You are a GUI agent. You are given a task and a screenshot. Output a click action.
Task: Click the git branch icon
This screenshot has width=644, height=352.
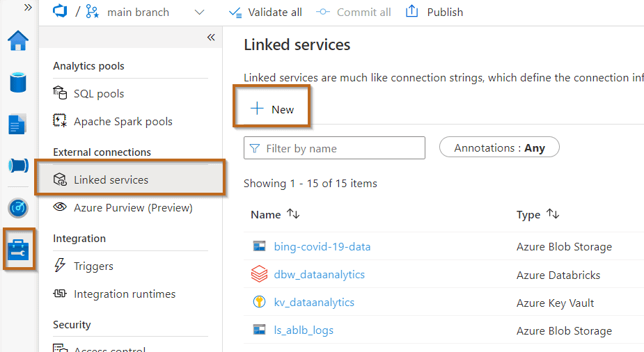pos(93,12)
